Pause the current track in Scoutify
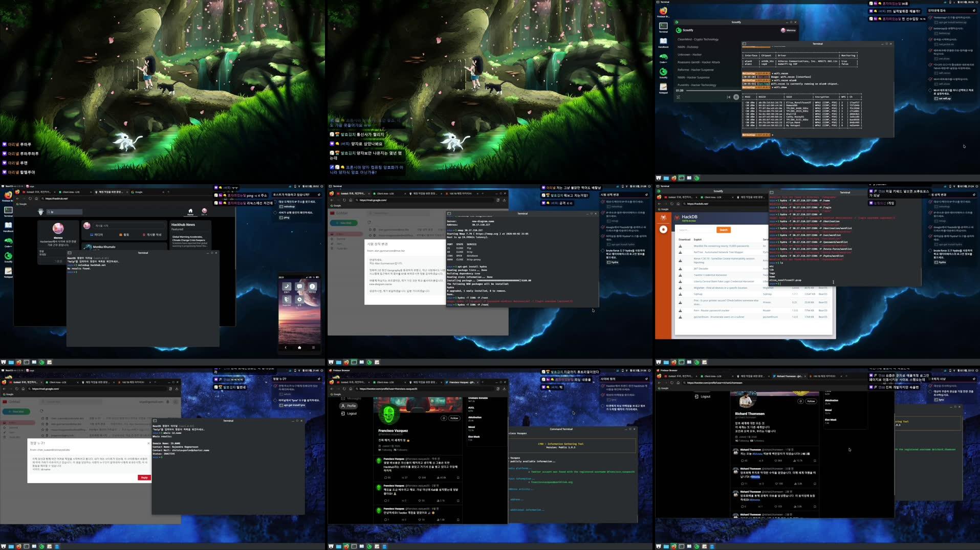The width and height of the screenshot is (980, 550). tap(736, 97)
